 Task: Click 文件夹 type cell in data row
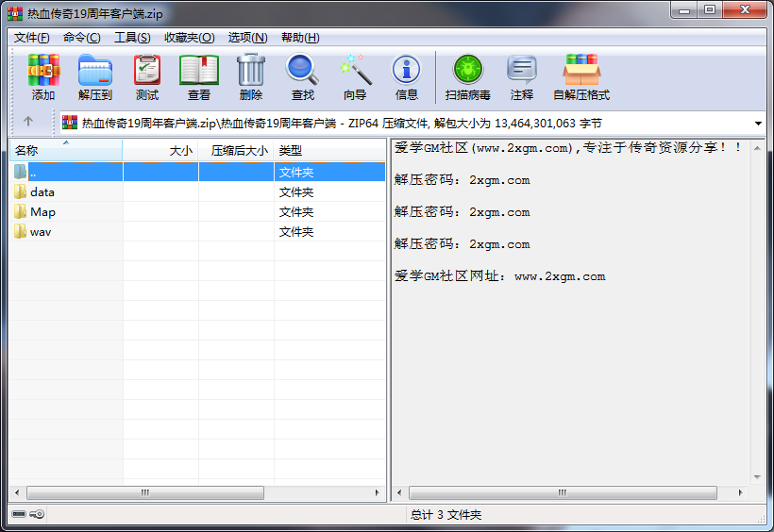296,192
